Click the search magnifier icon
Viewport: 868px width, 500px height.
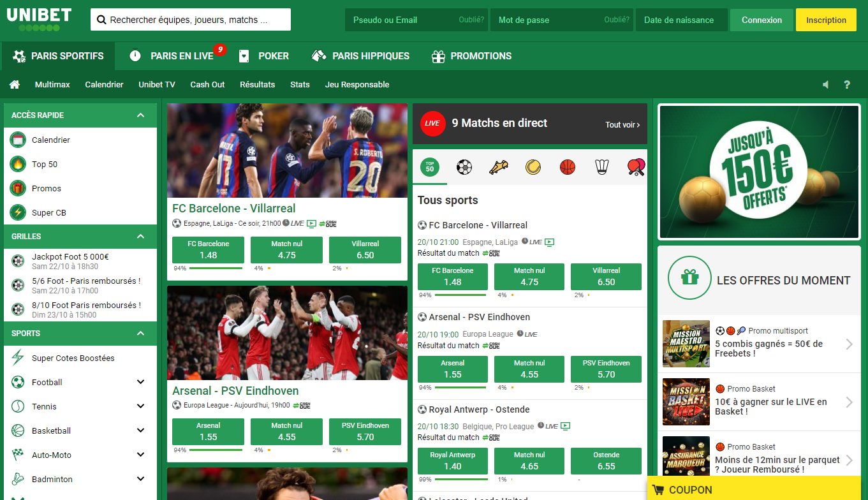(x=101, y=20)
